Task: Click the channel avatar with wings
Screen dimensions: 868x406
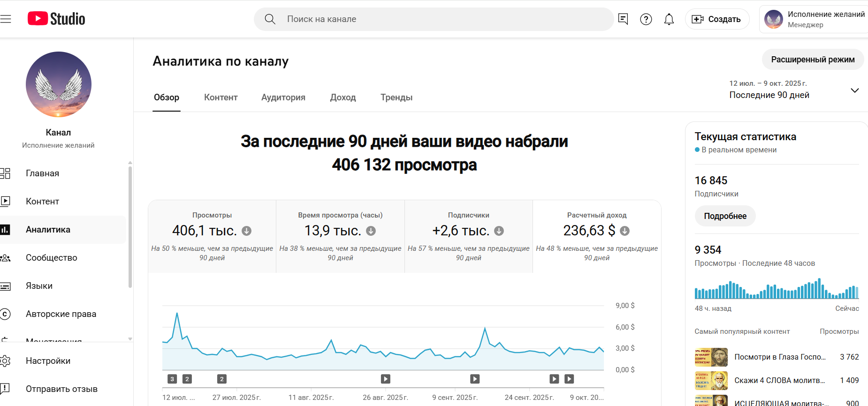Action: (59, 84)
